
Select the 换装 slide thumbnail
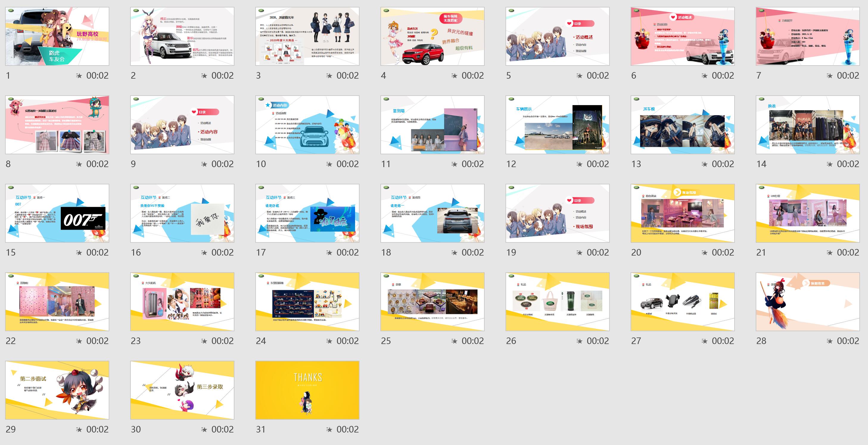pyautogui.click(x=808, y=125)
